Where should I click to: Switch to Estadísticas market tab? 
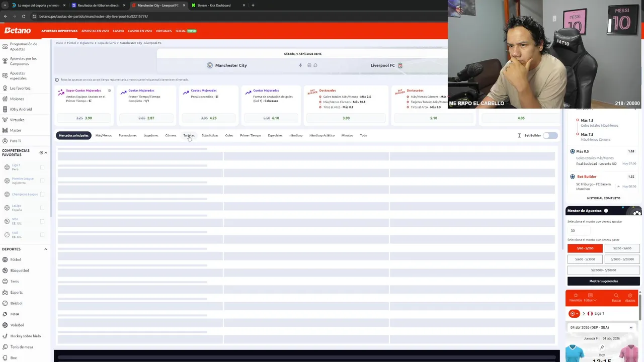(210, 135)
